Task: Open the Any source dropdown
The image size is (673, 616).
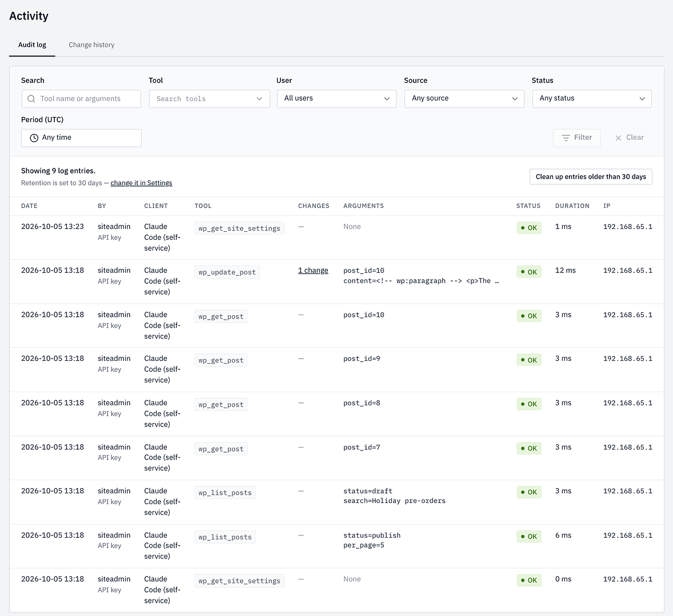Action: (464, 99)
